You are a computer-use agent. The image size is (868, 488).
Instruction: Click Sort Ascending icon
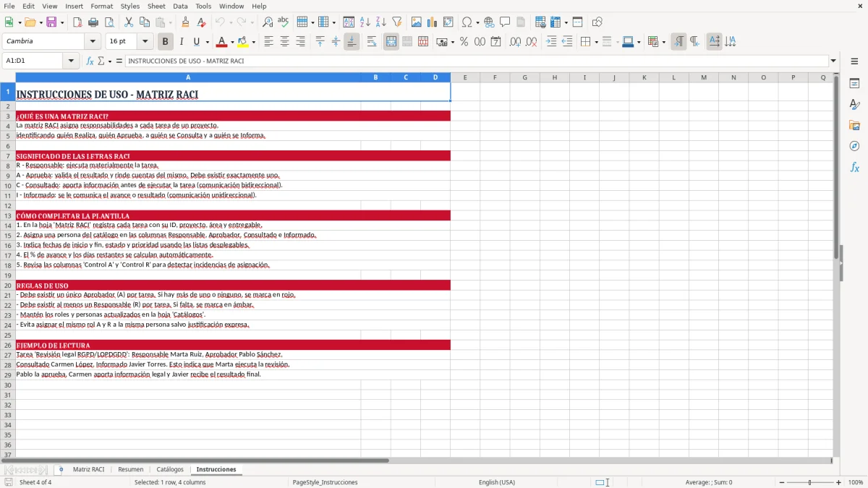(365, 22)
